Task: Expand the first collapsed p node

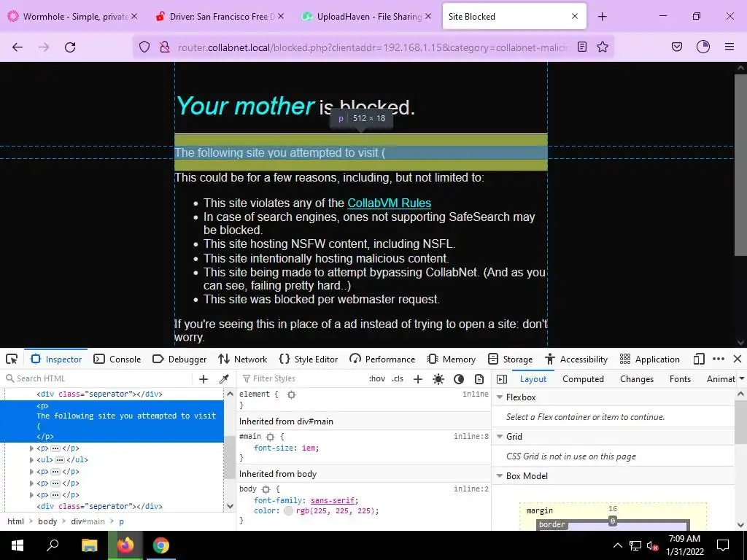Action: [x=31, y=448]
